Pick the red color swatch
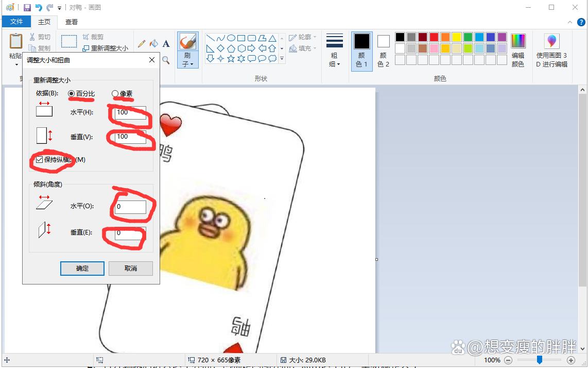This screenshot has width=588, height=368. pyautogui.click(x=434, y=37)
